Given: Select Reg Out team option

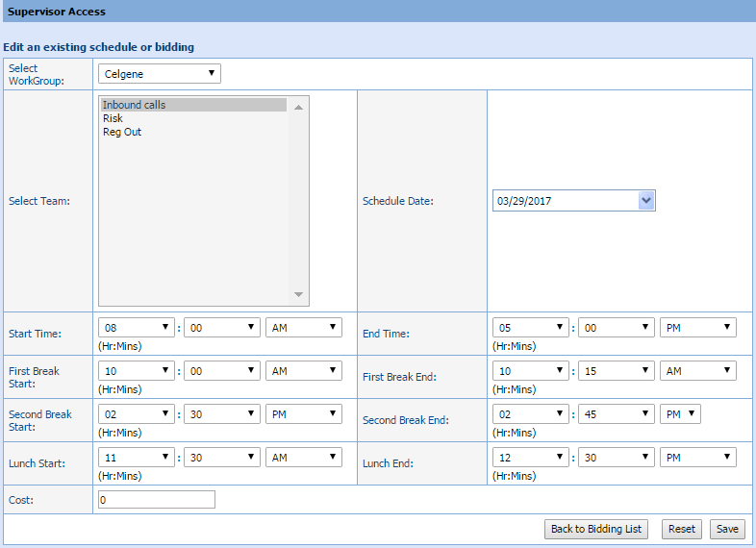Looking at the screenshot, I should pos(122,132).
